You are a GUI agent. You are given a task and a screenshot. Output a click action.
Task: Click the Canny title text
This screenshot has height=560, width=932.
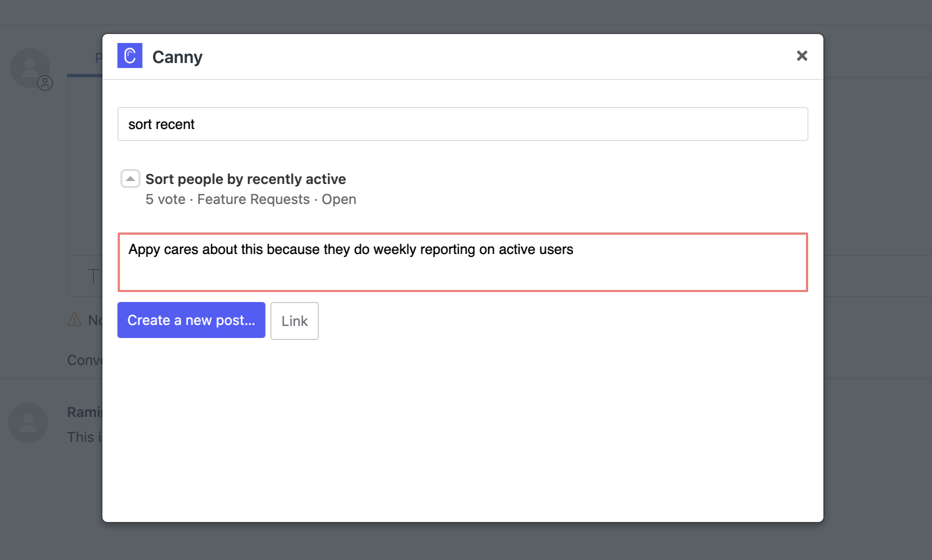click(177, 57)
